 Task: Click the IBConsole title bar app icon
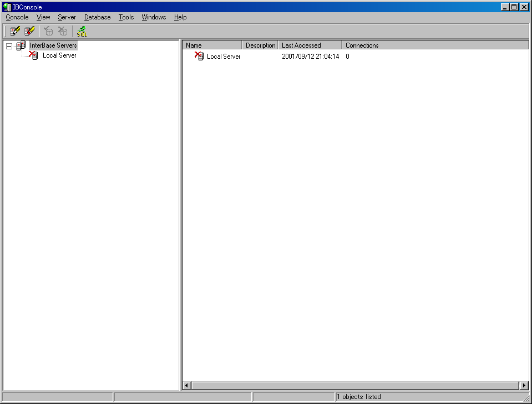(7, 7)
